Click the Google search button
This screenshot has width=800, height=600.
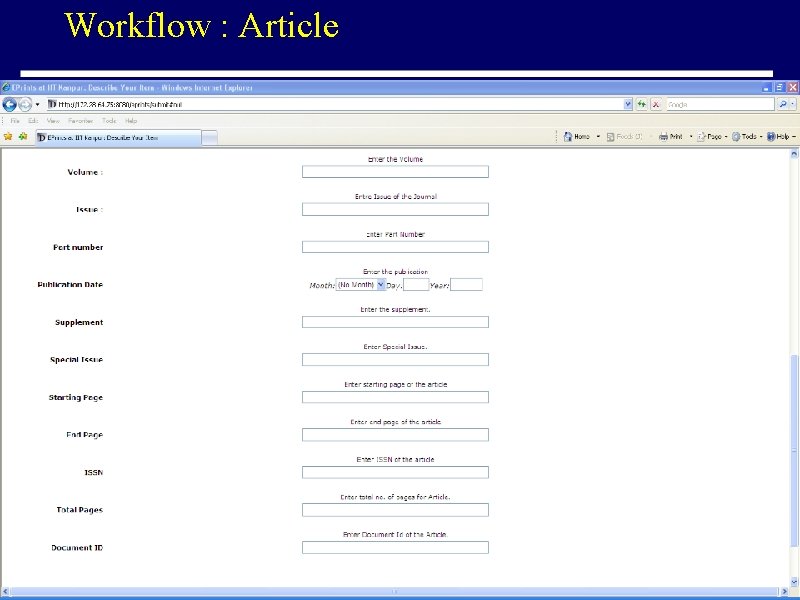pos(783,103)
